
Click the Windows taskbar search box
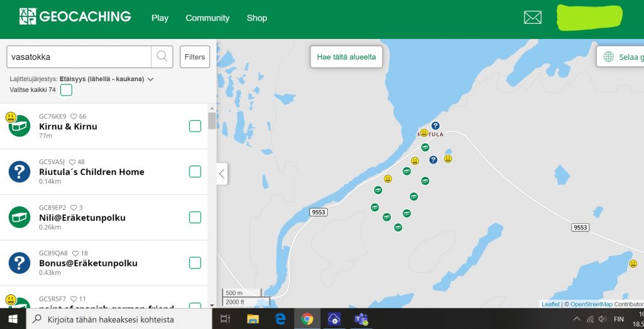[x=119, y=319]
